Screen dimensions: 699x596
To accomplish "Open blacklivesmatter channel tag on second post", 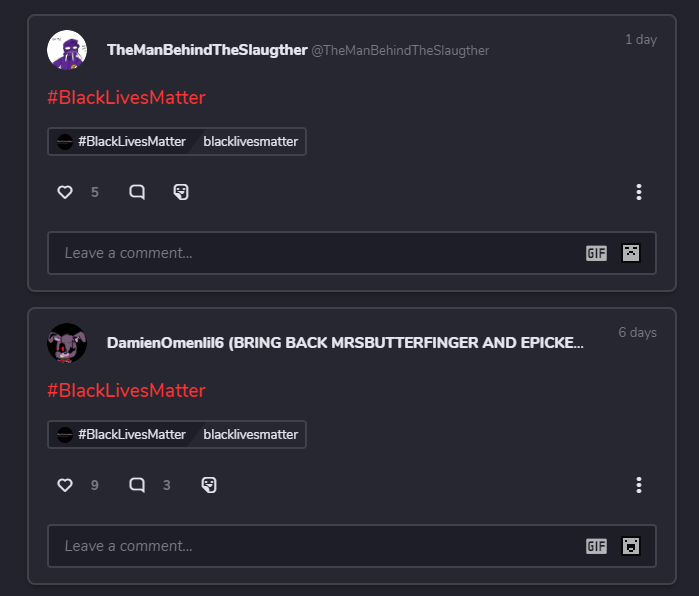I will (x=251, y=434).
